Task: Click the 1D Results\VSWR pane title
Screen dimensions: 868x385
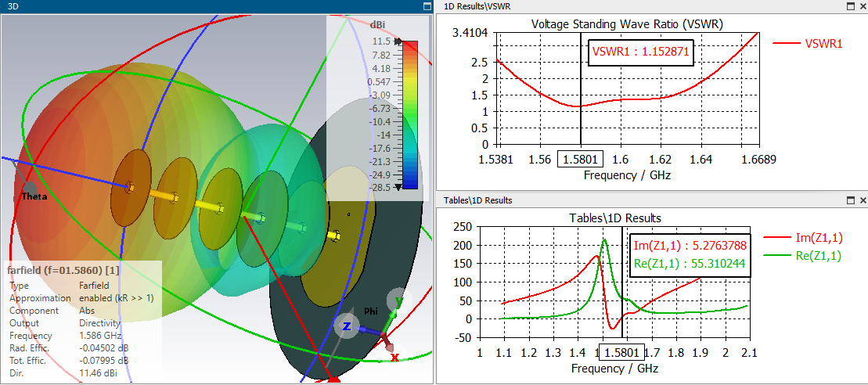Action: [477, 6]
